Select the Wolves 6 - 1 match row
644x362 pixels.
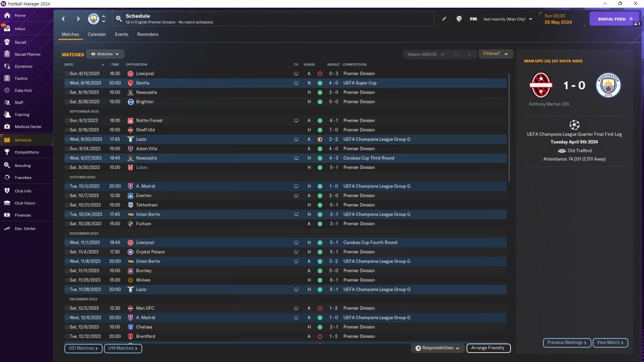coord(285,280)
